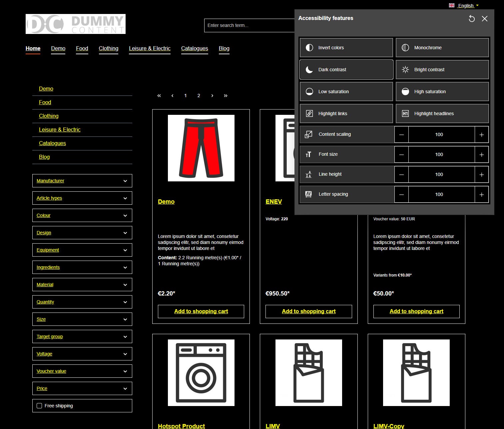The image size is (504, 429).
Task: Add the €50.00 voucher product to cart
Action: (x=416, y=312)
